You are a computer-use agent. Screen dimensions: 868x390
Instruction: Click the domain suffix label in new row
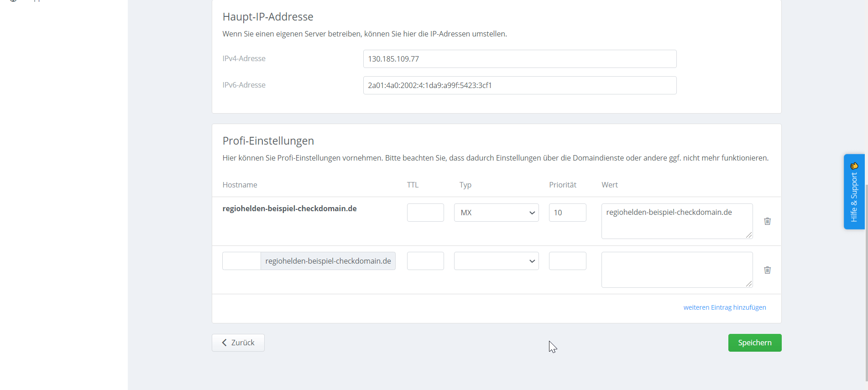click(328, 261)
